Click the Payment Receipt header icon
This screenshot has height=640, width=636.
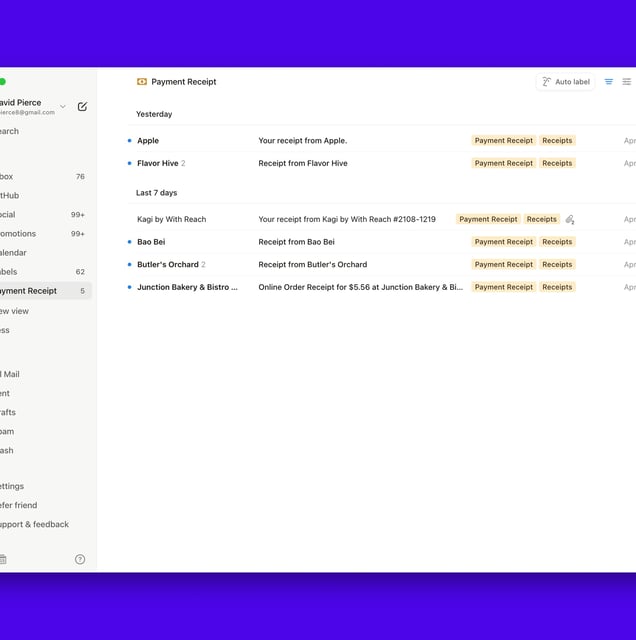pyautogui.click(x=142, y=82)
